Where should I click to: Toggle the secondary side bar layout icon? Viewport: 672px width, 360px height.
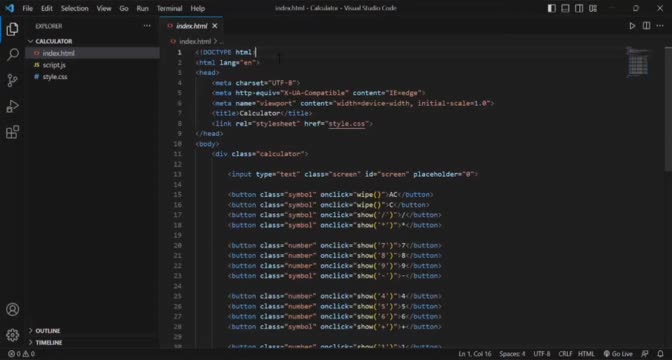point(579,8)
